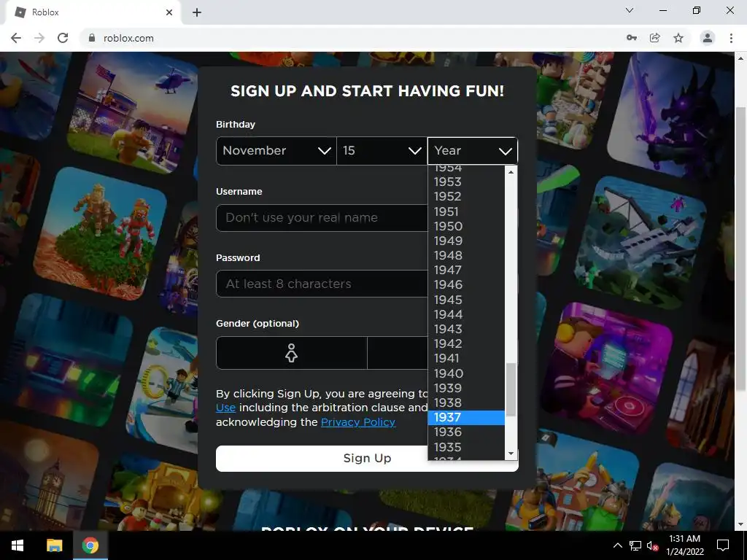Bookmark this page with the star
Viewport: 747px width, 560px height.
pos(678,38)
